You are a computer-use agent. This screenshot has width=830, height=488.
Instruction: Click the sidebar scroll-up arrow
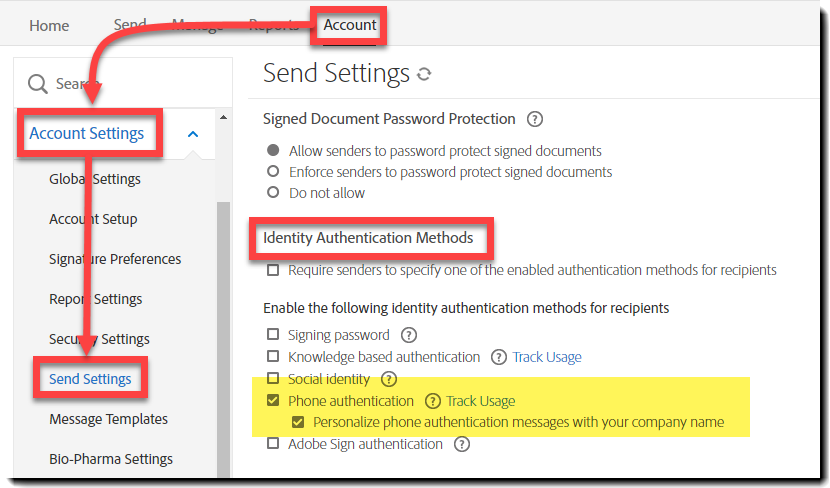pyautogui.click(x=223, y=118)
